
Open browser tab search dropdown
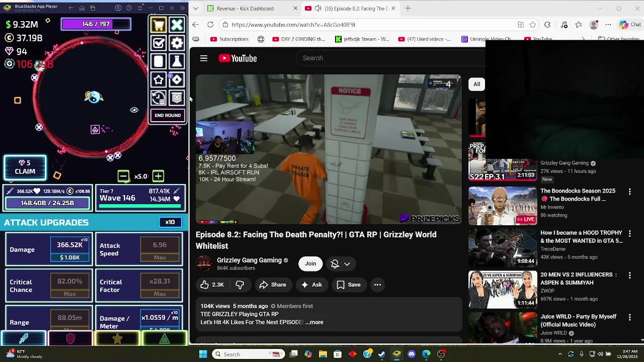click(x=195, y=9)
